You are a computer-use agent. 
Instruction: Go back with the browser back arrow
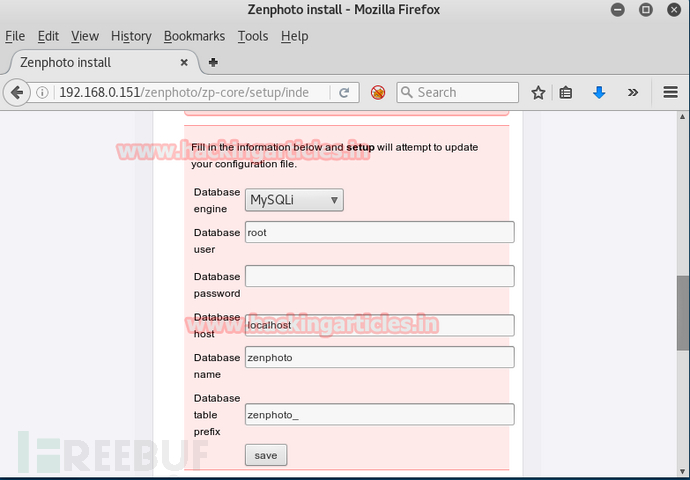click(x=17, y=92)
